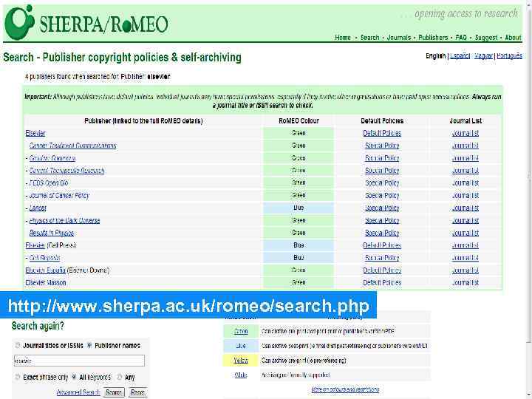Open Special Policy for Lancet row

(382, 208)
